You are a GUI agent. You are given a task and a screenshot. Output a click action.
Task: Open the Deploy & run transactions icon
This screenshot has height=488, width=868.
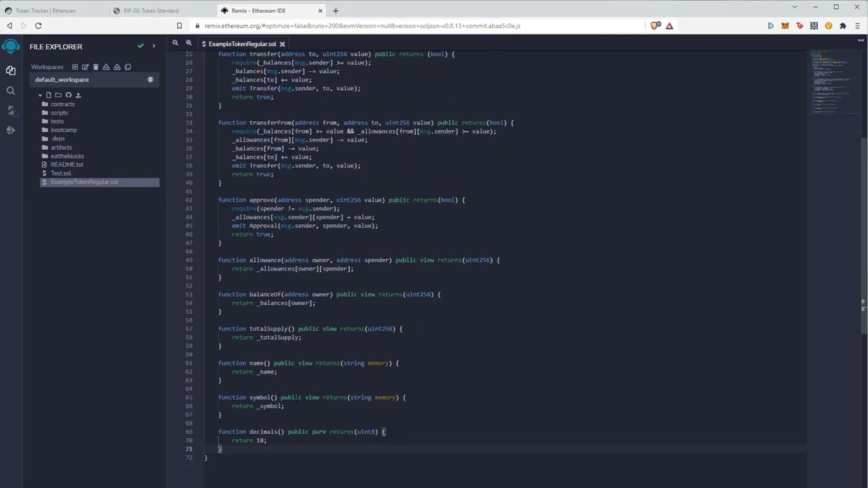(x=11, y=129)
